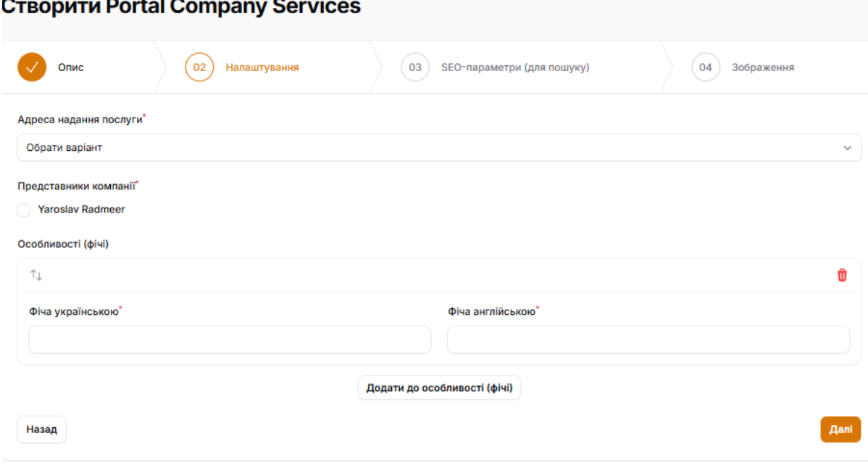Image resolution: width=868 pixels, height=470 pixels.
Task: Click the Назад button
Action: click(42, 429)
